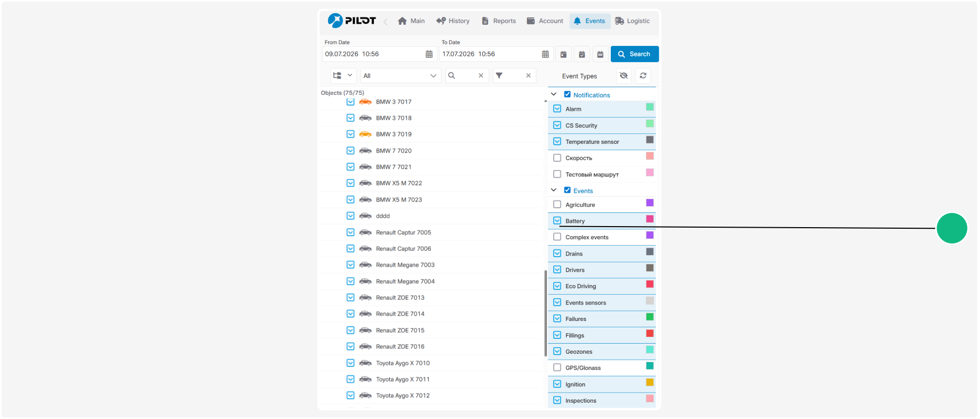Click the Battery pink color swatch
The height and width of the screenshot is (419, 980).
pos(650,219)
